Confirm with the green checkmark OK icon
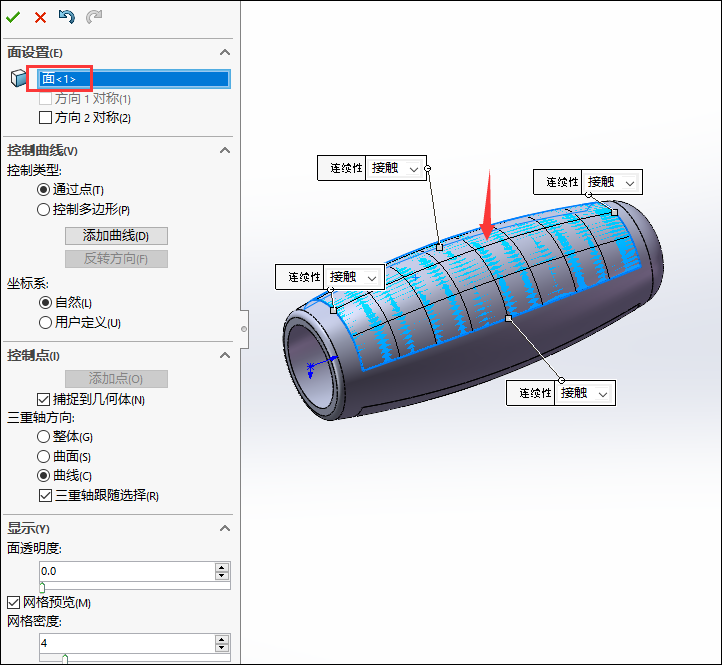Viewport: 722px width, 665px height. 13,18
